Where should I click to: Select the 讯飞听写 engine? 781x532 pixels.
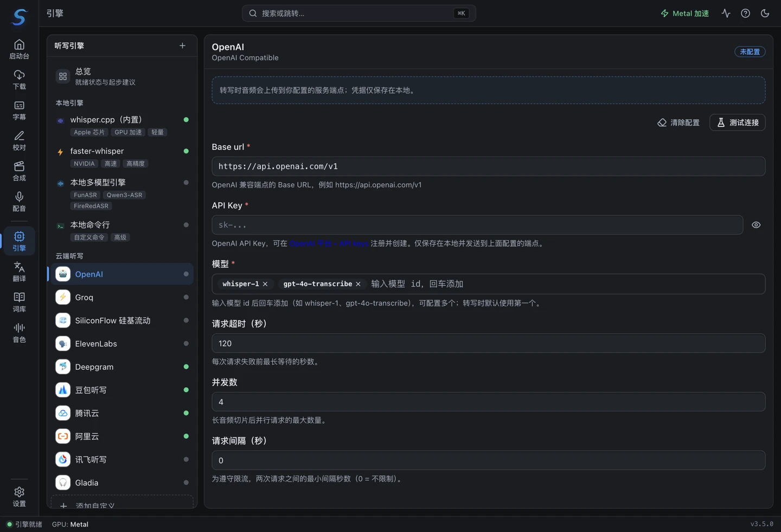click(122, 459)
